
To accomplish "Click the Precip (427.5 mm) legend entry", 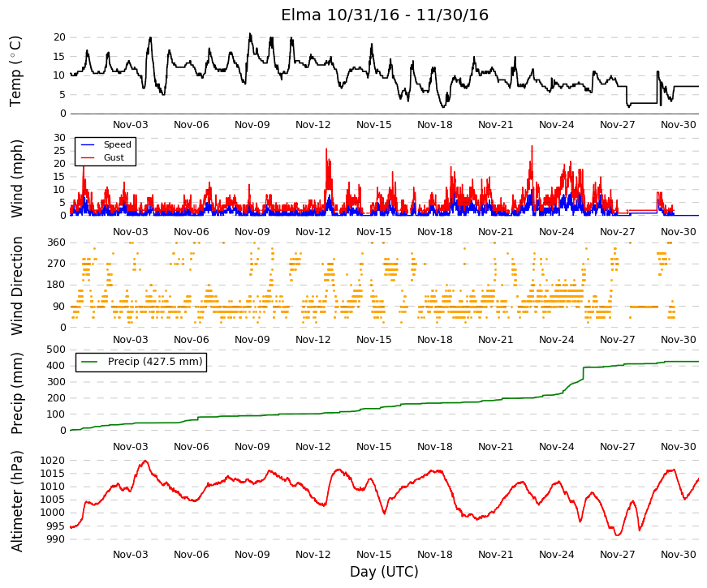I will (141, 362).
